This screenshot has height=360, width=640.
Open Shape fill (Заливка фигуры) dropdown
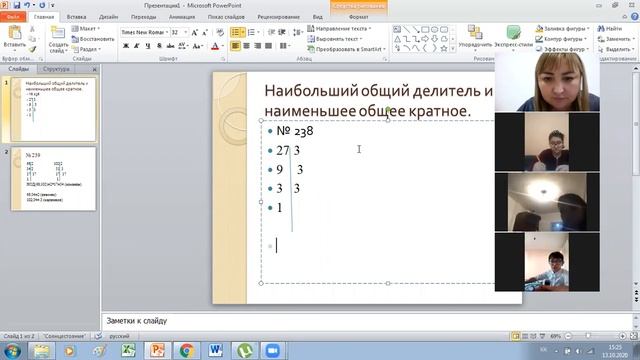(x=562, y=29)
